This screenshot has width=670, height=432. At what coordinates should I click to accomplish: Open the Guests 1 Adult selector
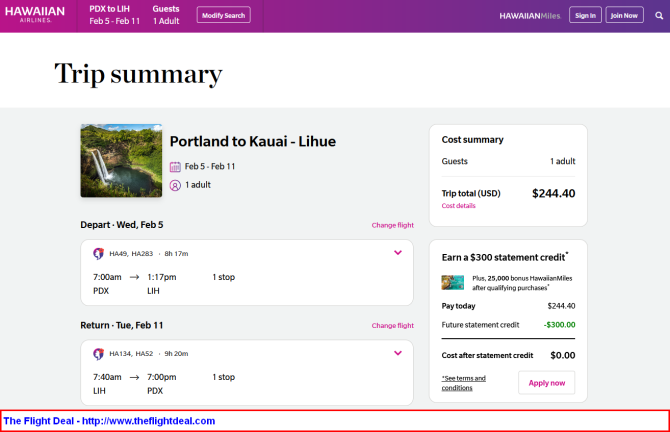tap(166, 15)
